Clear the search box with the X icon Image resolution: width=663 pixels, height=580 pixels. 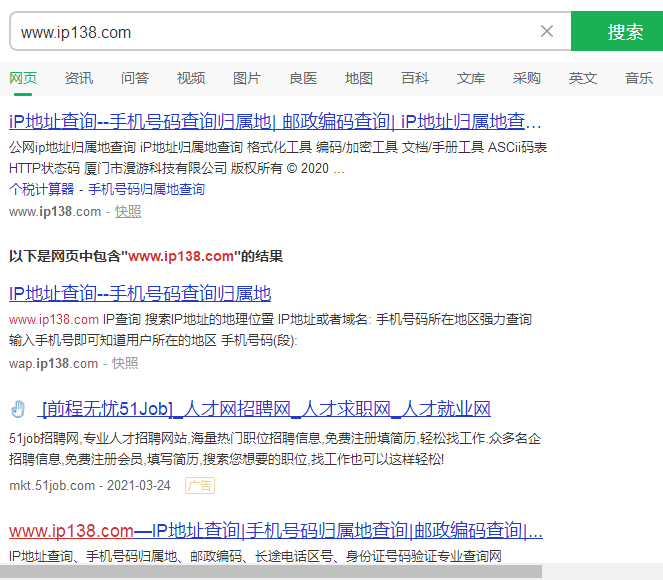(547, 31)
